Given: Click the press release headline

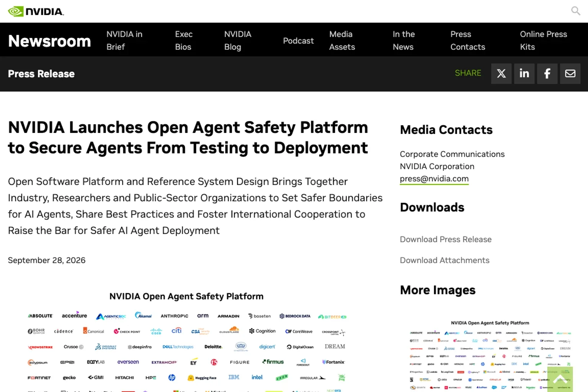Looking at the screenshot, I should pos(188,138).
